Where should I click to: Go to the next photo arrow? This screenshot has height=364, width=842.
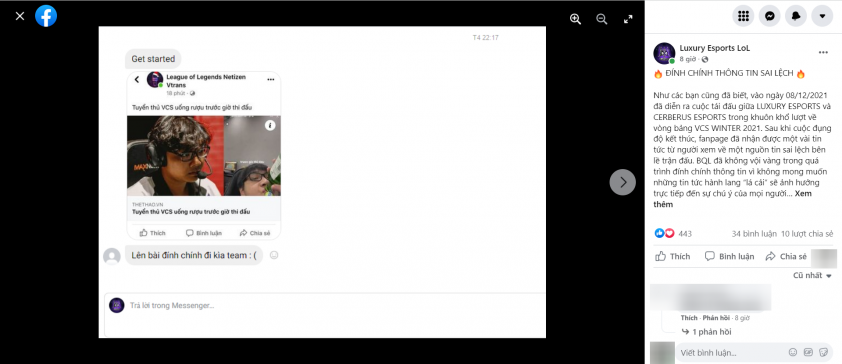point(622,182)
